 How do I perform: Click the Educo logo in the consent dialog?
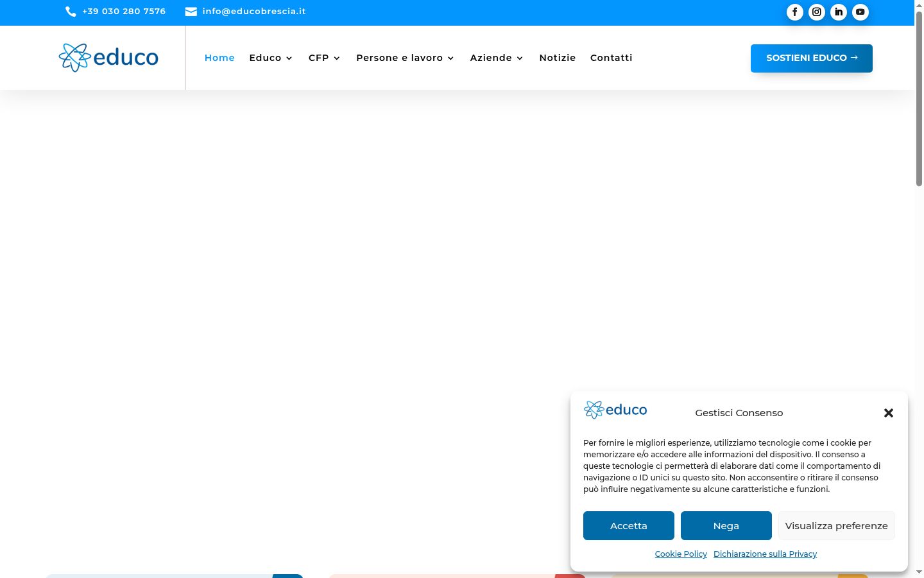coord(615,410)
